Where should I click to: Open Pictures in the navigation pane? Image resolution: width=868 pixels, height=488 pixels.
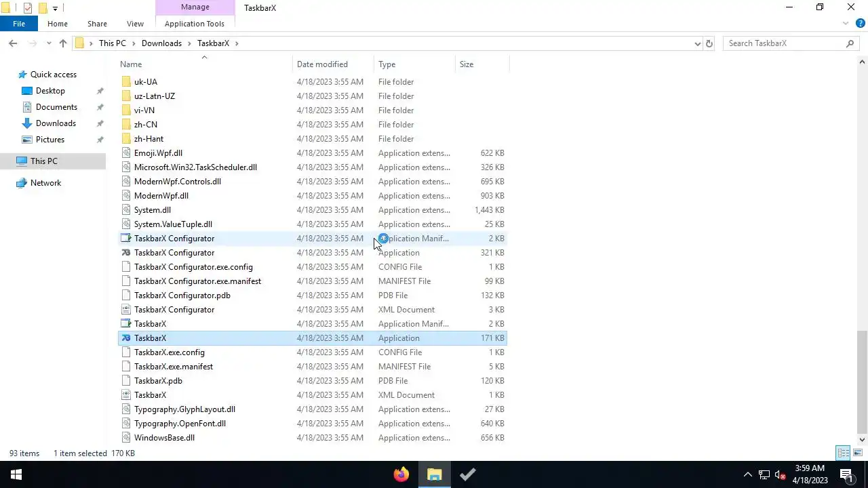coord(50,140)
